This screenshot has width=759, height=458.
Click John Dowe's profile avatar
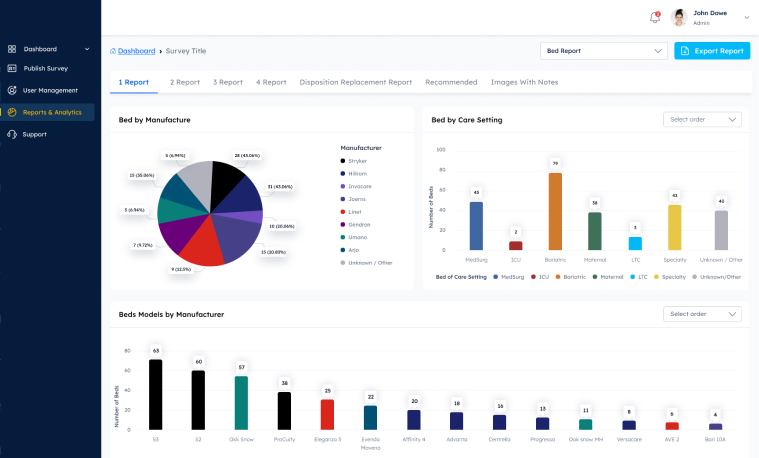tap(679, 17)
